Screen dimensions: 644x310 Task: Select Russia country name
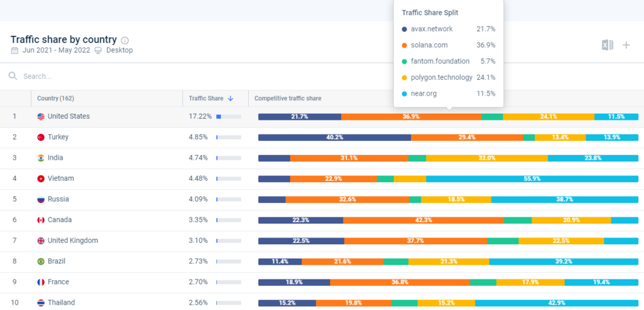pyautogui.click(x=59, y=199)
